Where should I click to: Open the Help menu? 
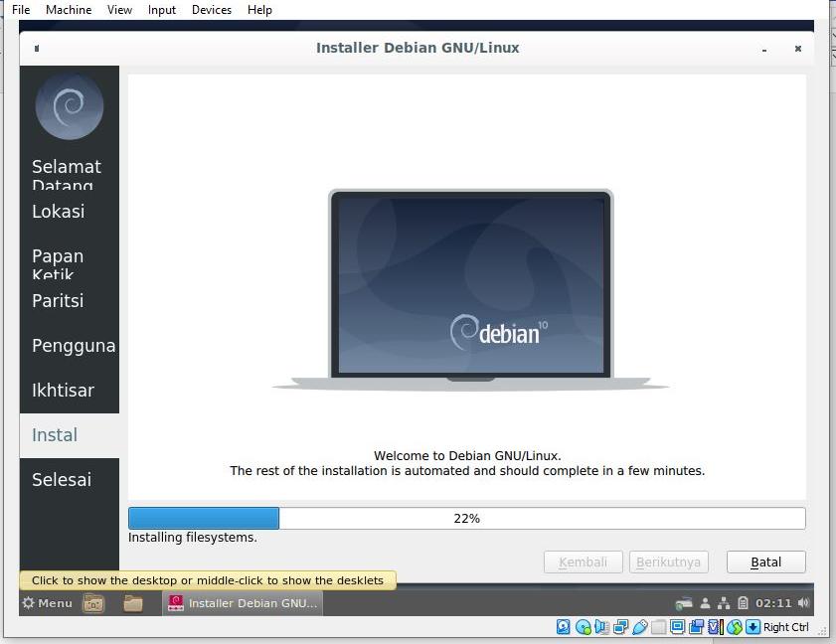coord(259,10)
